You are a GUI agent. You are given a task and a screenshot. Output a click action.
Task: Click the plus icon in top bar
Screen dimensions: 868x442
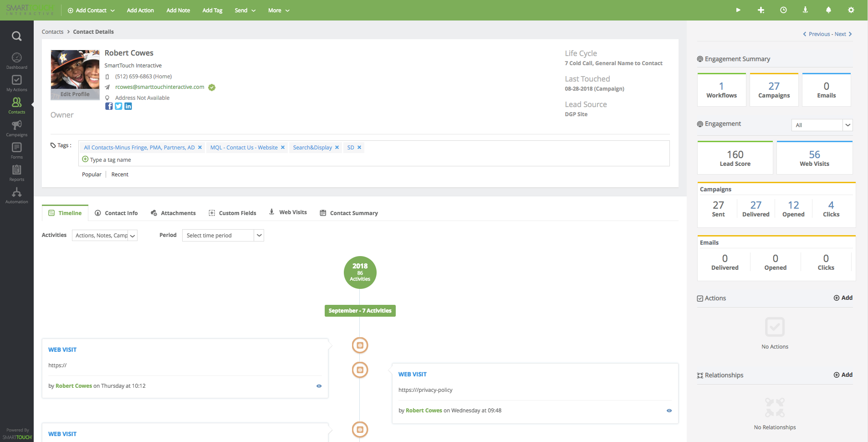pos(761,10)
